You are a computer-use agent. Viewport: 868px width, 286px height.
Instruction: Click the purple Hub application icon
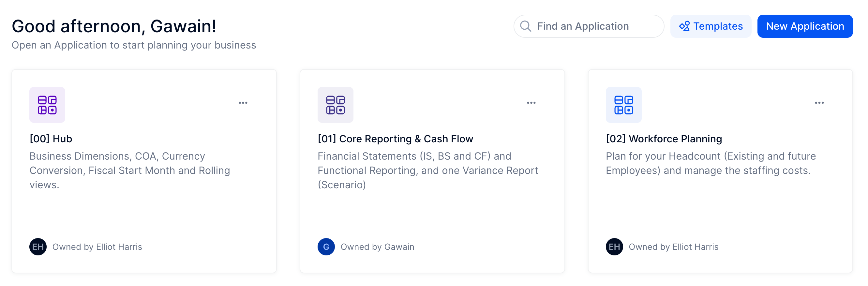[47, 105]
